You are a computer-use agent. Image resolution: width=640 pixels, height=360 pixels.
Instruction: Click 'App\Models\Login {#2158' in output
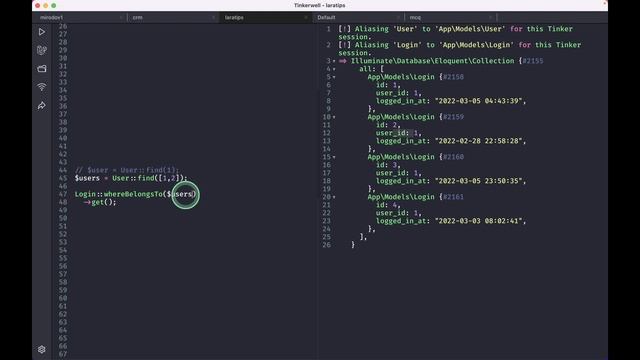416,77
